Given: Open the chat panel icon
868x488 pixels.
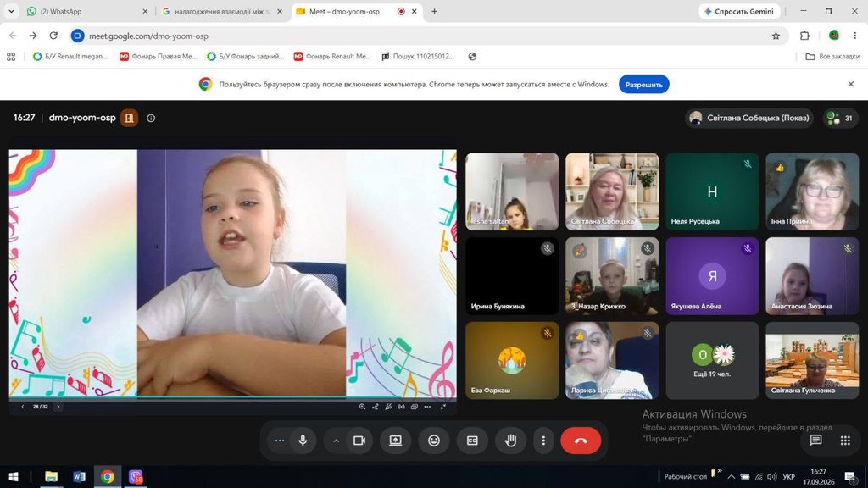Looking at the screenshot, I should [x=815, y=441].
